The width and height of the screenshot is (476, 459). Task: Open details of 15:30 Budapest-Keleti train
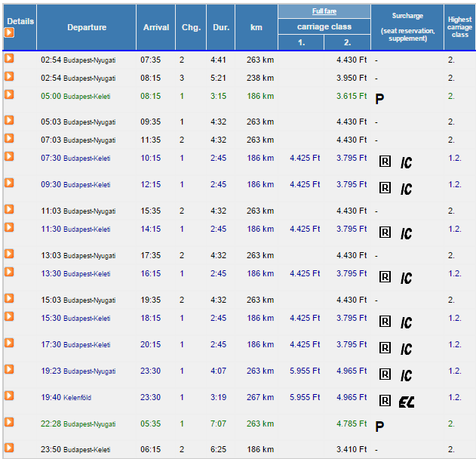click(9, 317)
